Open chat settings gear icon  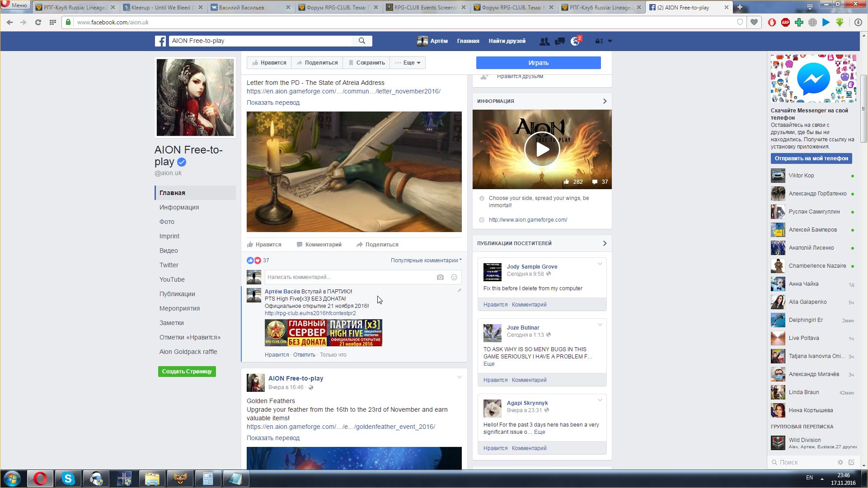pos(840,462)
